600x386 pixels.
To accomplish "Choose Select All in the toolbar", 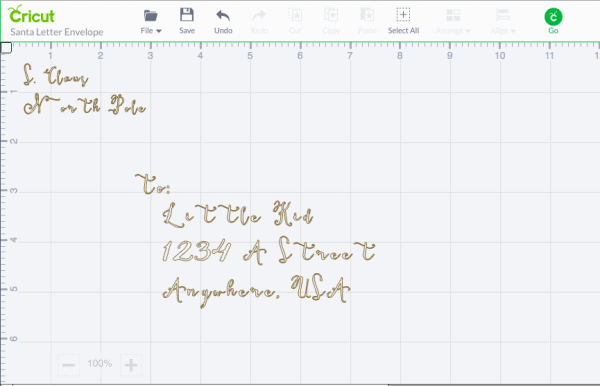I will (403, 21).
